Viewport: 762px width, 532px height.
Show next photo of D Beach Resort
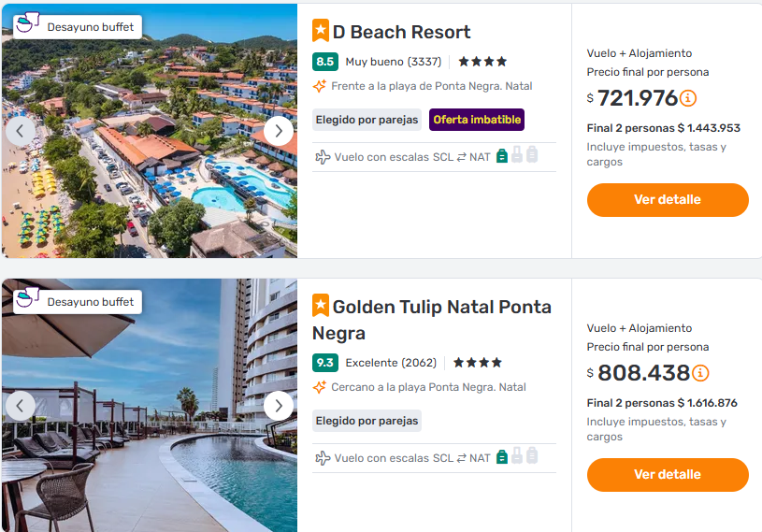[x=279, y=131]
